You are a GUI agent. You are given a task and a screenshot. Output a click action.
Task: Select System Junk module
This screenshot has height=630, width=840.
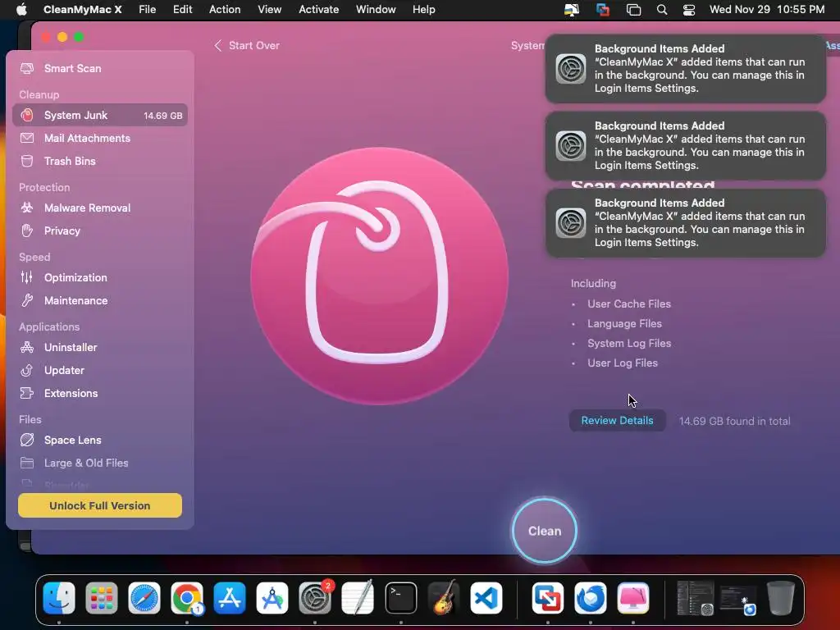[x=99, y=115]
